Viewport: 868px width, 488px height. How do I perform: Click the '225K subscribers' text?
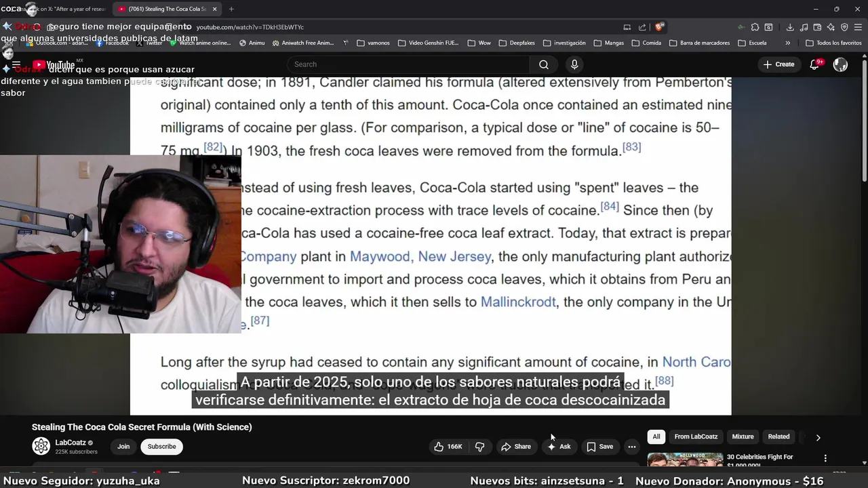click(x=76, y=452)
